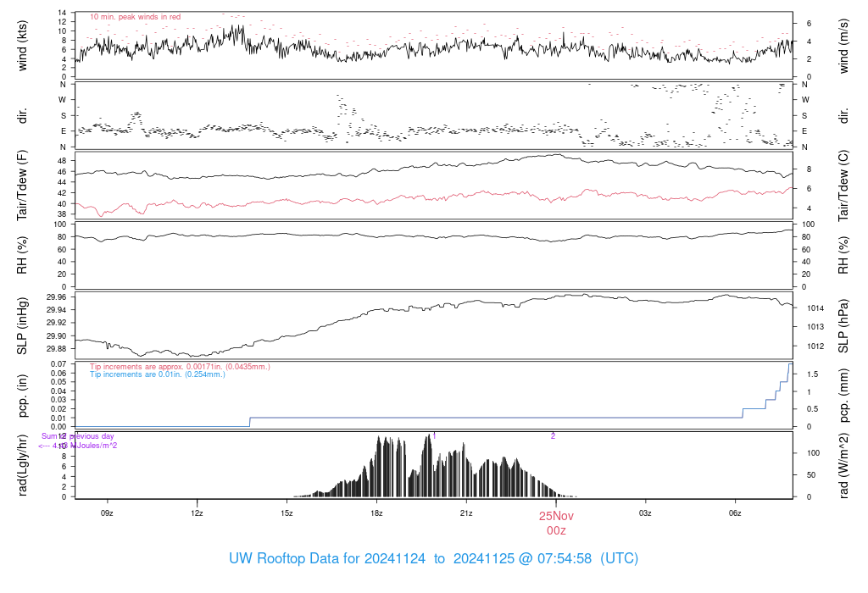
Task: Click the 06z time axis tick label
Action: point(736,513)
